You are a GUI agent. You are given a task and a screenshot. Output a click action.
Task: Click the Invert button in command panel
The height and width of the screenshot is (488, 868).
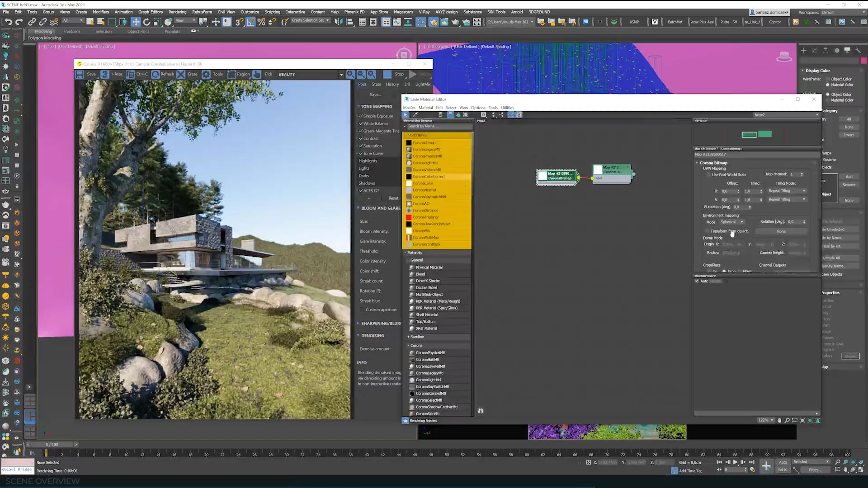pos(849,135)
